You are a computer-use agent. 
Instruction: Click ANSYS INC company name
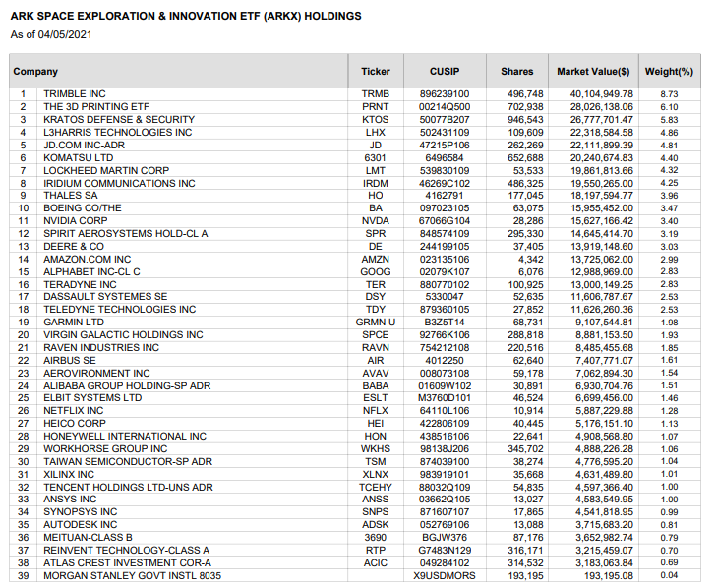pos(70,500)
